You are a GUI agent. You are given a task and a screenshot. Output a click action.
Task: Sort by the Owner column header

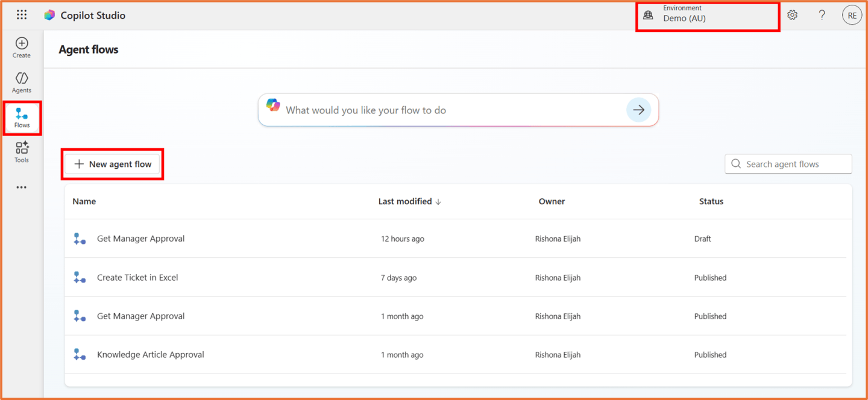pos(552,201)
